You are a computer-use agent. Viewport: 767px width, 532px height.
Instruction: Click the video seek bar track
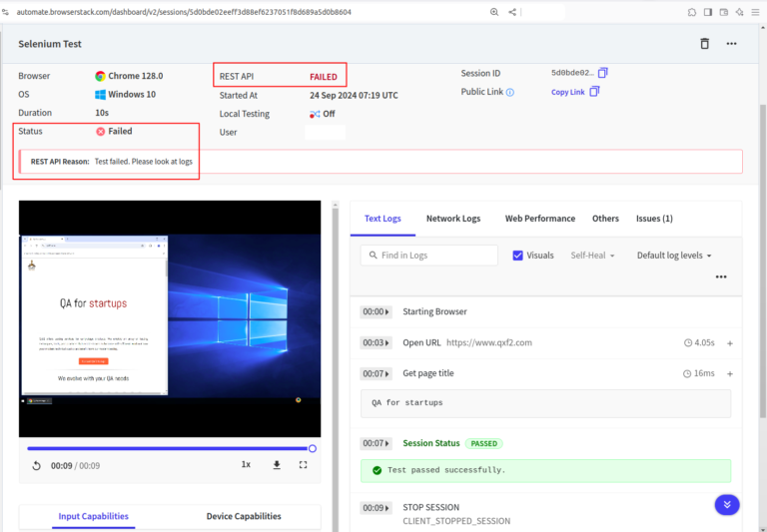[168, 448]
